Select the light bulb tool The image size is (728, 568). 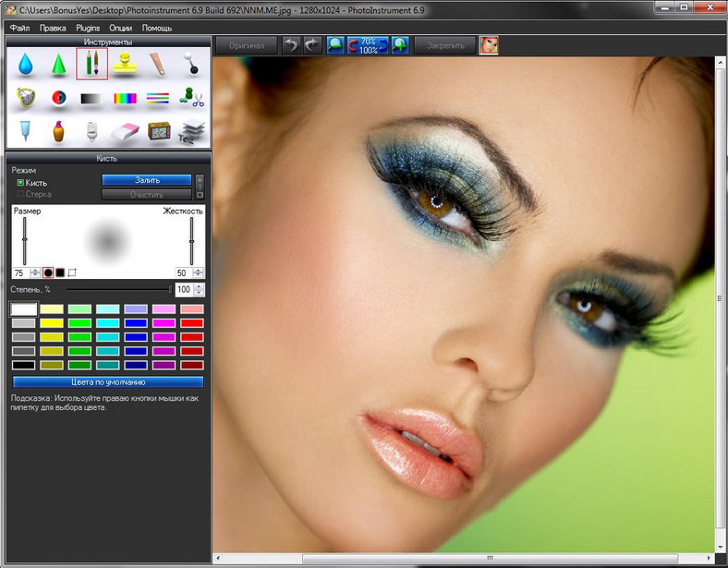click(91, 131)
